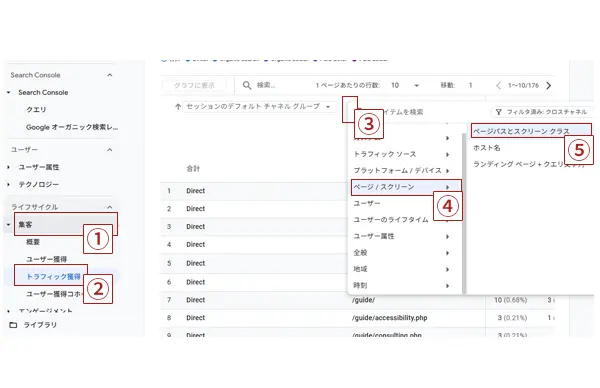Click the dropdown menu's vertical scrollbar
The image size is (600, 388).
tap(464, 214)
